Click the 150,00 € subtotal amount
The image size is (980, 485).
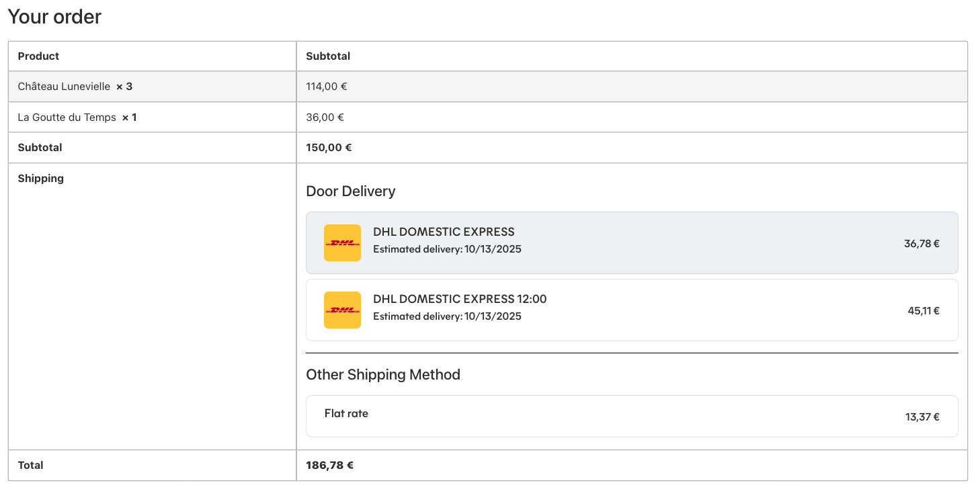(329, 148)
